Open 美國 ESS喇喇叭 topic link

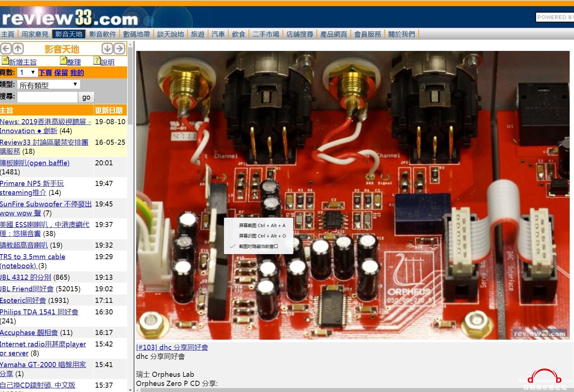coord(45,229)
